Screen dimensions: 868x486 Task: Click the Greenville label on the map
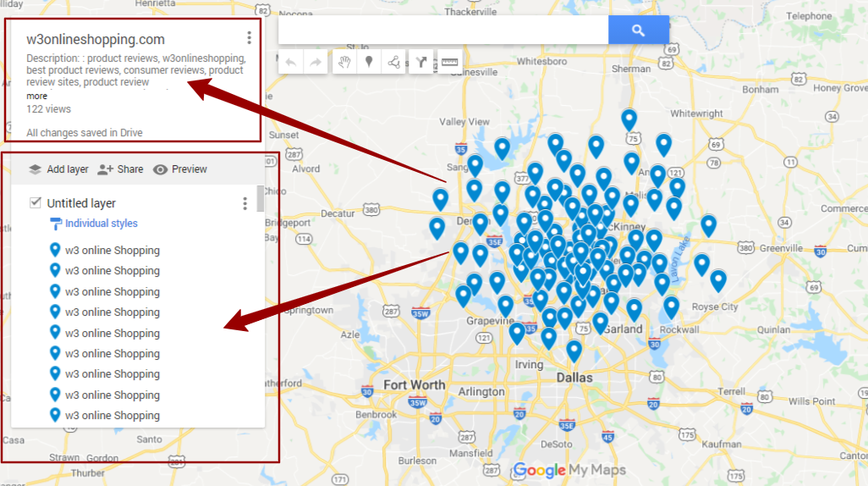pyautogui.click(x=781, y=248)
